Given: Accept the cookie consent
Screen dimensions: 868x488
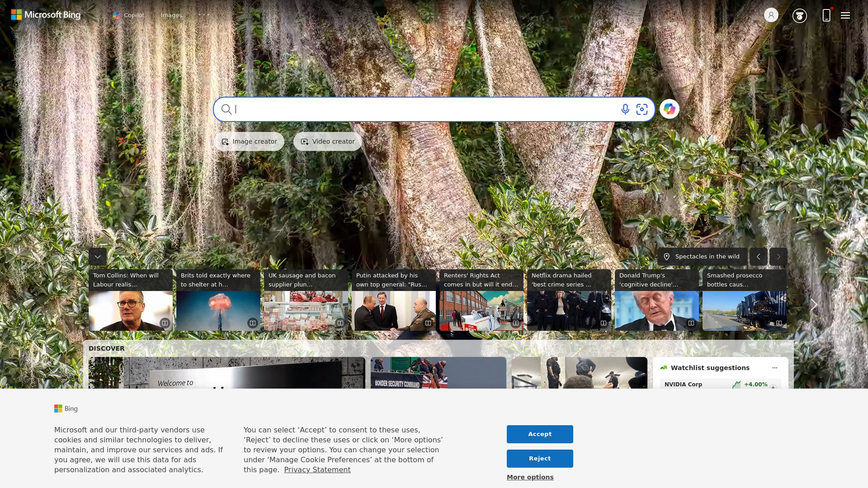Looking at the screenshot, I should coord(539,434).
